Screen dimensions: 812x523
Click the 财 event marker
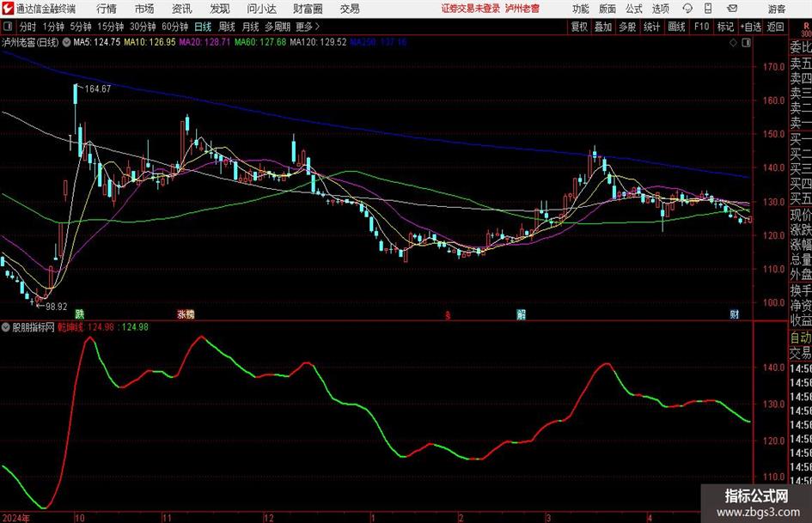[735, 313]
